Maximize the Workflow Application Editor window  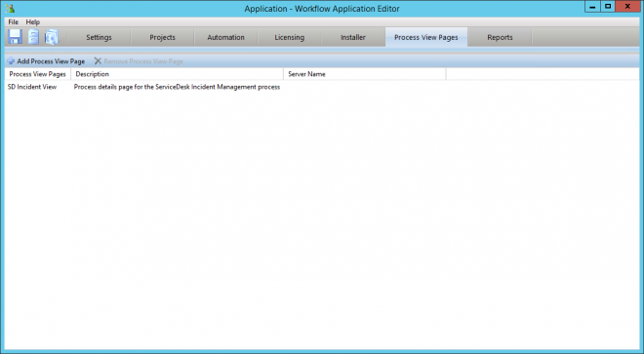[x=608, y=7]
